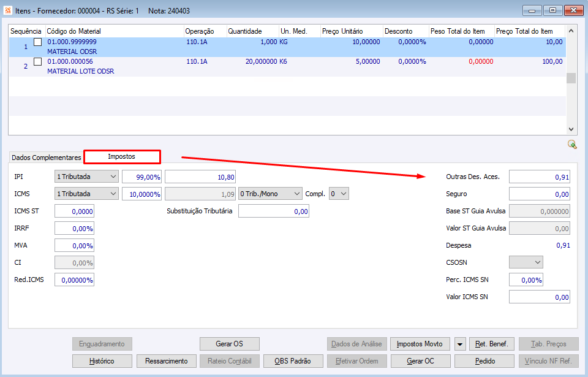Click the magnifier zoom icon below the grid

click(x=572, y=144)
